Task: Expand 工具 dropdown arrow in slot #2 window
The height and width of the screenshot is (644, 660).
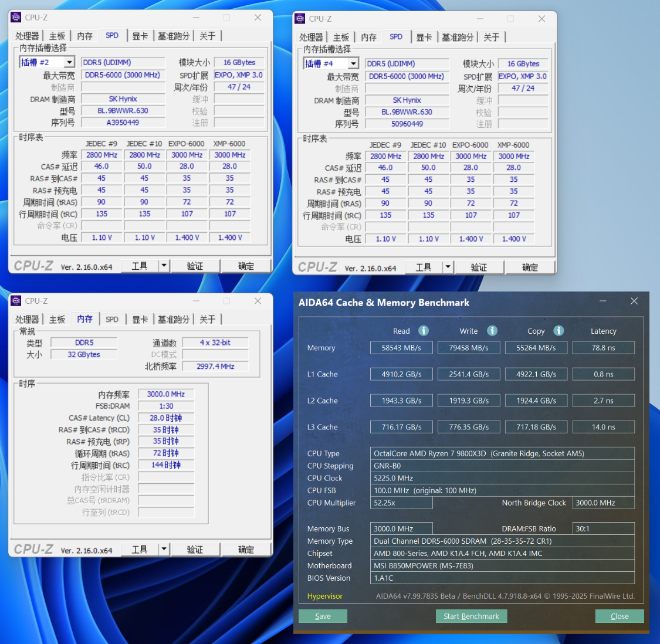Action: coord(164,266)
